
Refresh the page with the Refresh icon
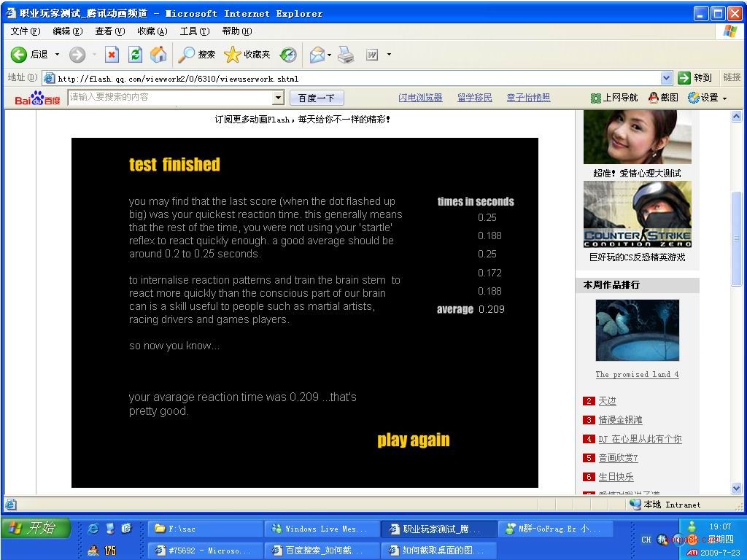tap(135, 55)
